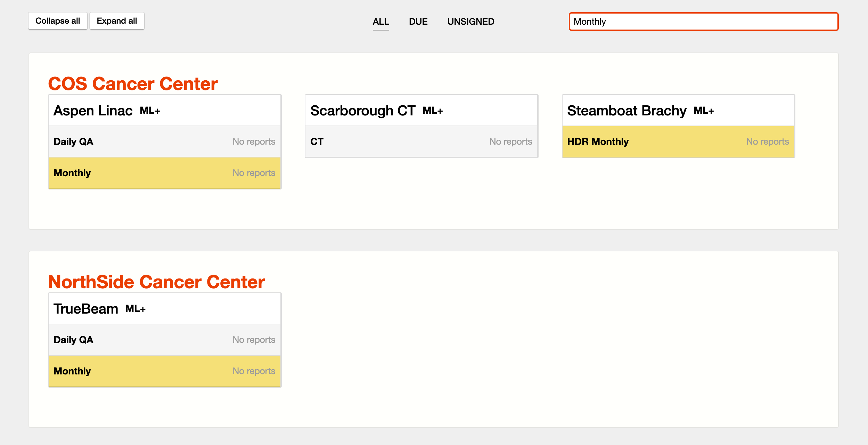Switch to the DUE filter tab
Viewport: 868px width, 445px height.
click(418, 22)
